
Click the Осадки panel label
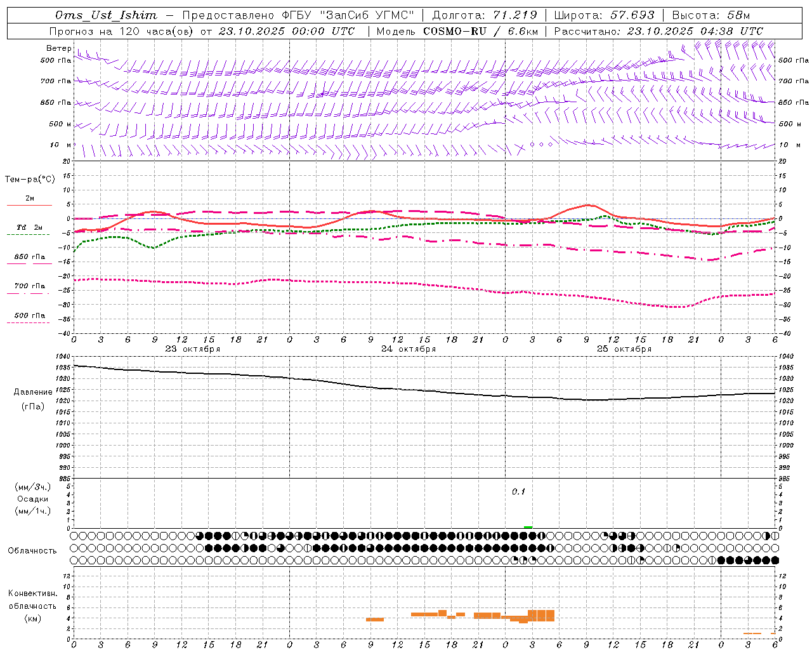pos(33,499)
